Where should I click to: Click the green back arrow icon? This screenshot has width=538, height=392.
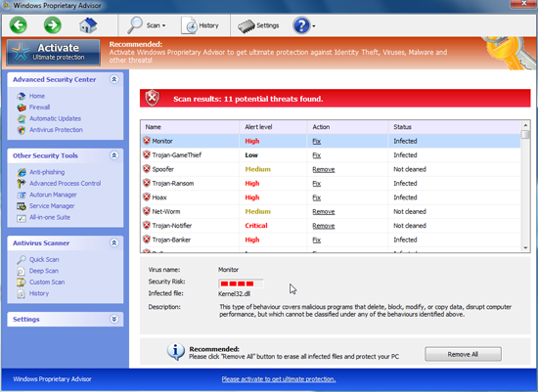pyautogui.click(x=19, y=25)
